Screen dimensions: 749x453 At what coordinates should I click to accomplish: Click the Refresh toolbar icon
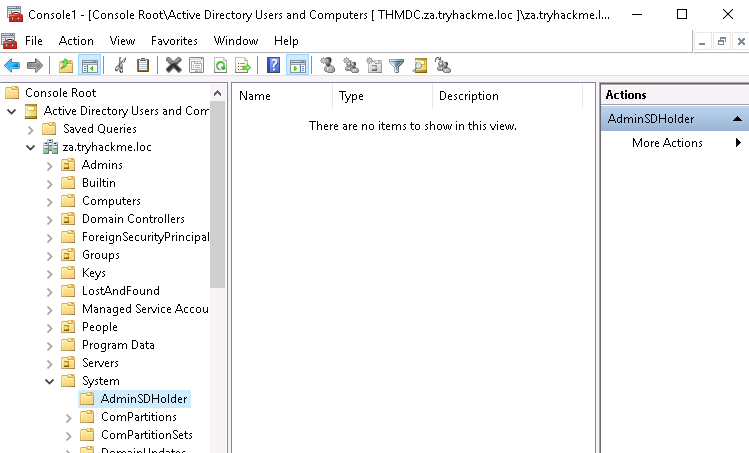pos(220,65)
